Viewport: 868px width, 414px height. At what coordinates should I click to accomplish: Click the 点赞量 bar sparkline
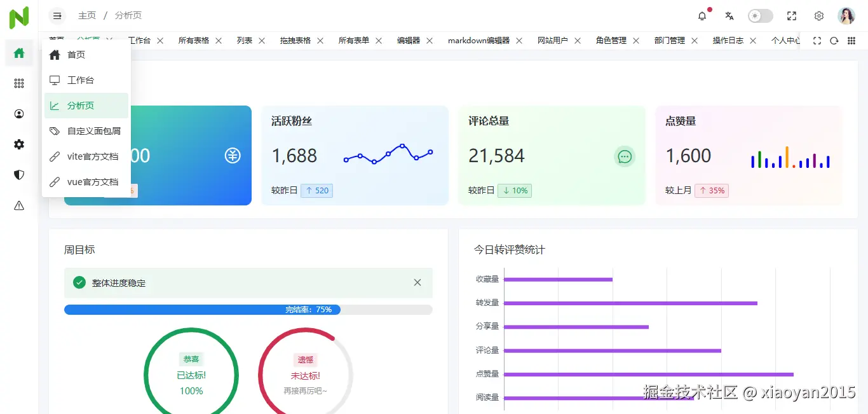pos(790,157)
